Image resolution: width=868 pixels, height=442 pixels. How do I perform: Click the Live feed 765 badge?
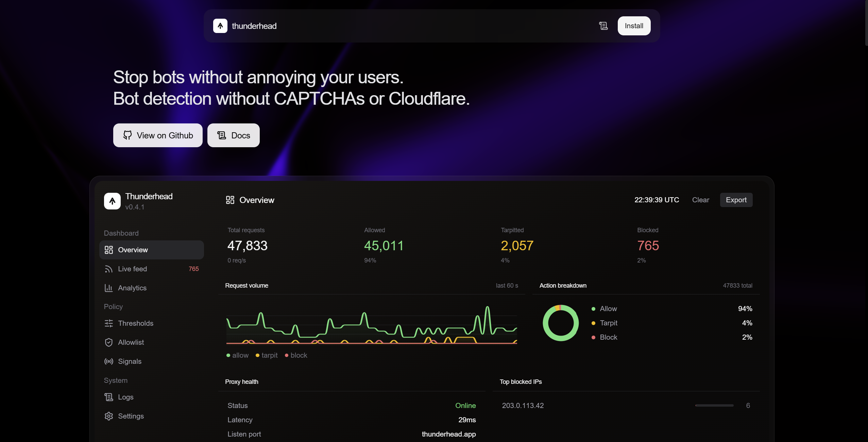tap(194, 269)
